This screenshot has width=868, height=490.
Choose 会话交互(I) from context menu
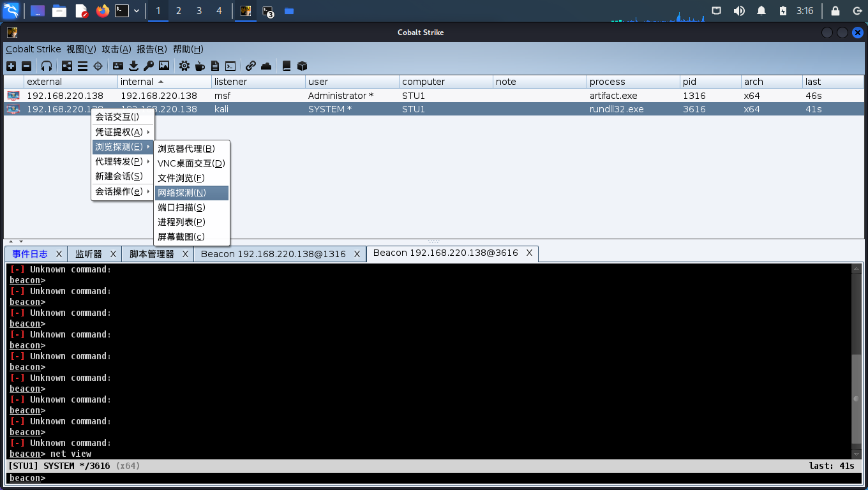pos(123,117)
